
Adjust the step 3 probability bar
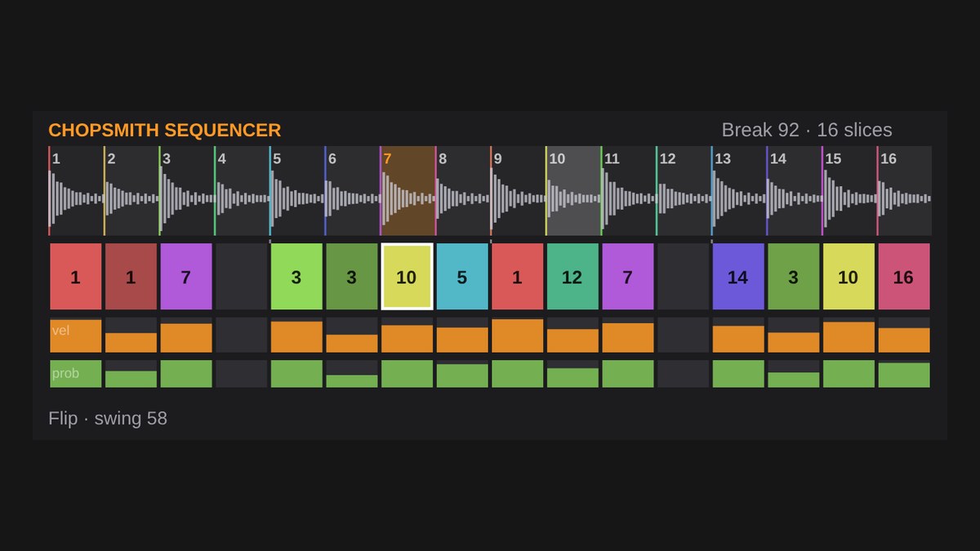[186, 374]
